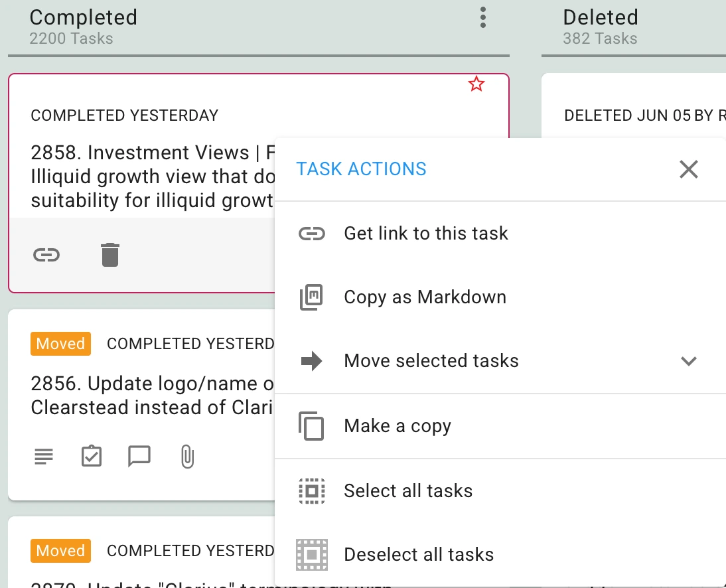
Task: Expand Move selected tasks chevron
Action: (x=688, y=361)
